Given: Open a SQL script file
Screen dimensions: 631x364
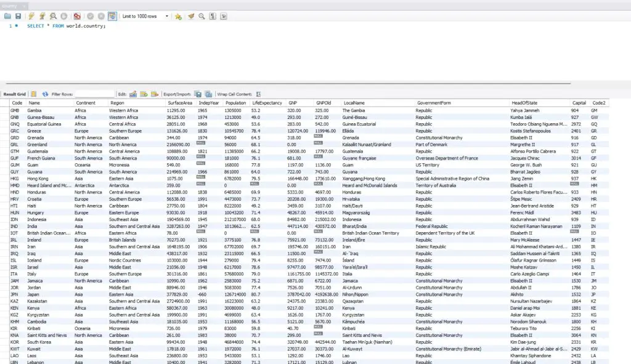Looking at the screenshot, I should point(7,16).
